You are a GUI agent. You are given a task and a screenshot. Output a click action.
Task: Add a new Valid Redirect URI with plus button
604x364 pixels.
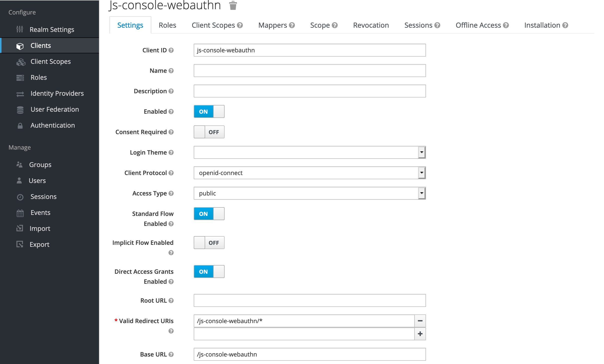click(420, 334)
